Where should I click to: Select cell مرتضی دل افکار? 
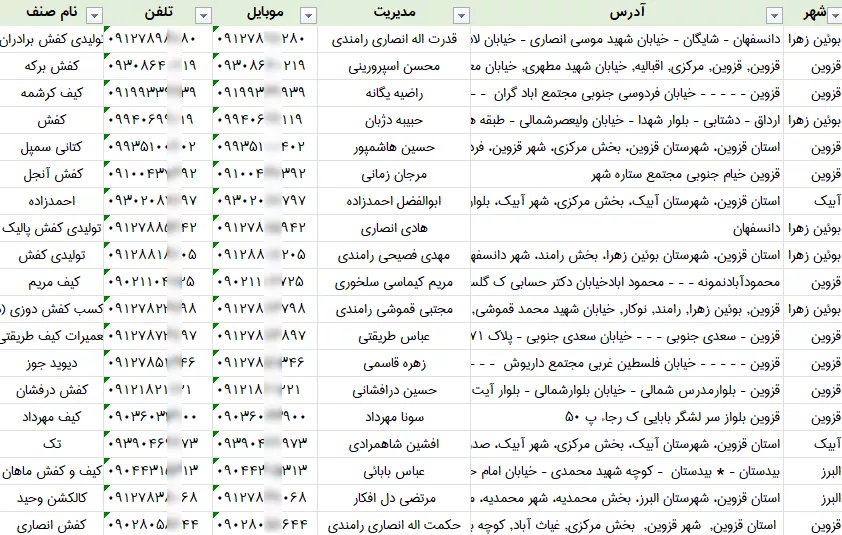[394, 498]
